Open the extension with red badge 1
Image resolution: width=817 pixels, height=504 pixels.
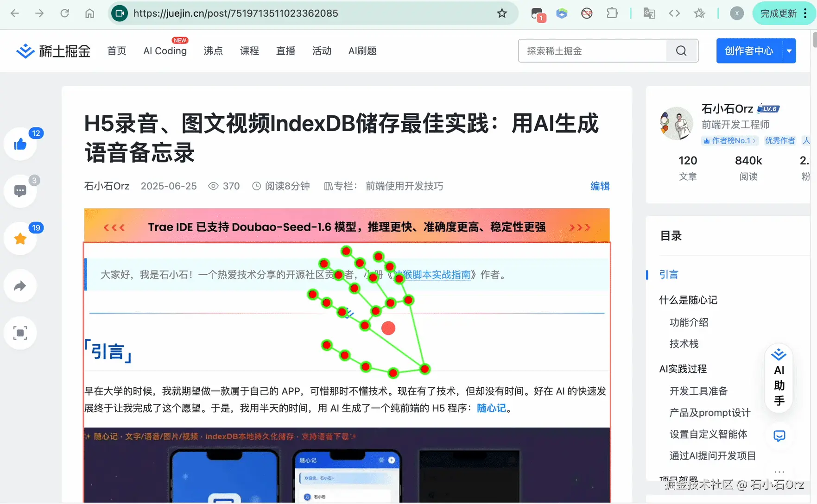[x=538, y=14]
